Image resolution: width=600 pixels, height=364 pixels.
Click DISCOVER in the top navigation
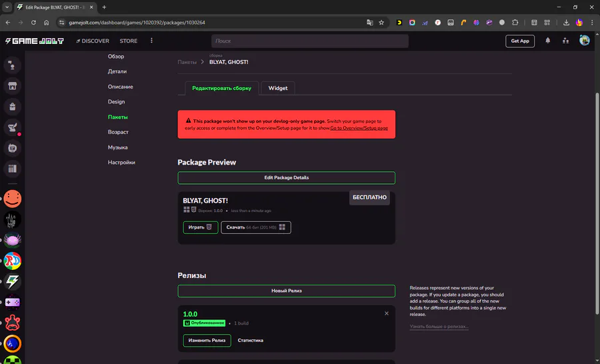click(93, 41)
